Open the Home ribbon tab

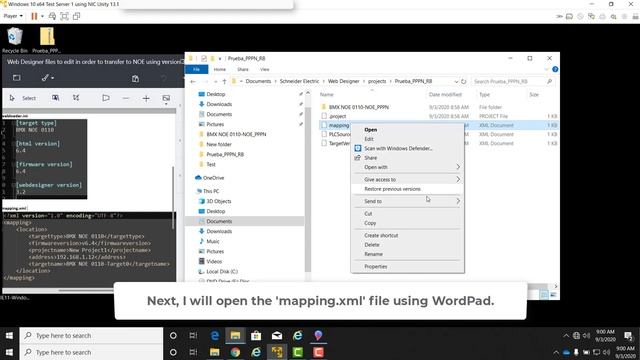pyautogui.click(x=220, y=69)
